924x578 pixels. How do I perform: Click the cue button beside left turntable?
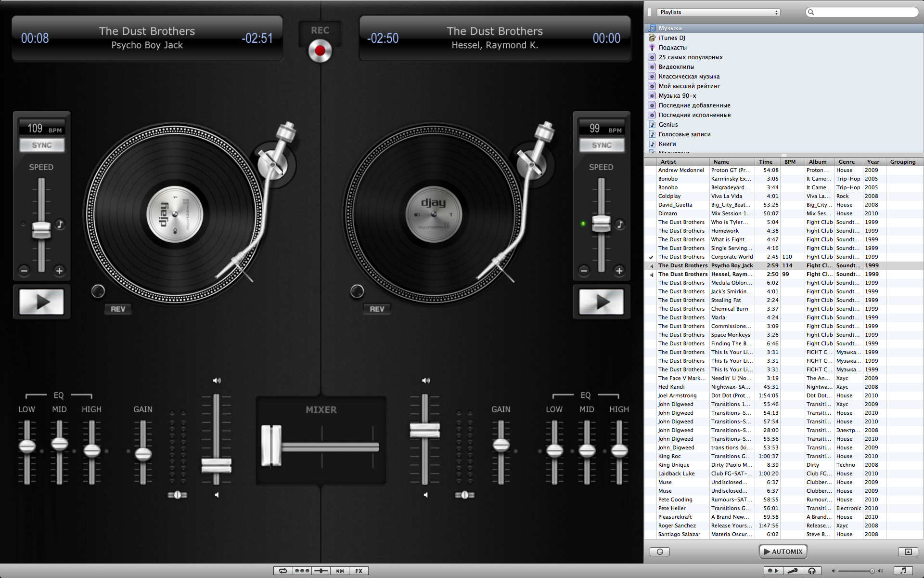tap(98, 291)
